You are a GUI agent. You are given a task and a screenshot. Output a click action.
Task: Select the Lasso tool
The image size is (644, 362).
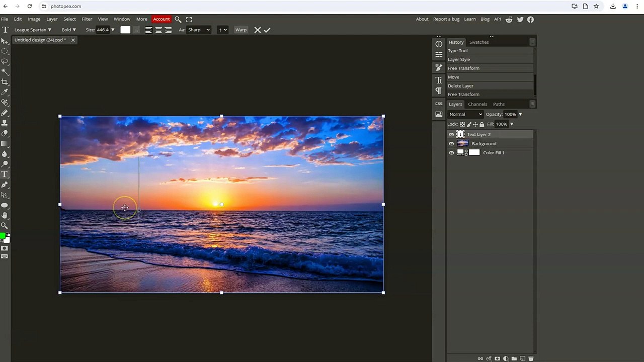[x=5, y=62]
